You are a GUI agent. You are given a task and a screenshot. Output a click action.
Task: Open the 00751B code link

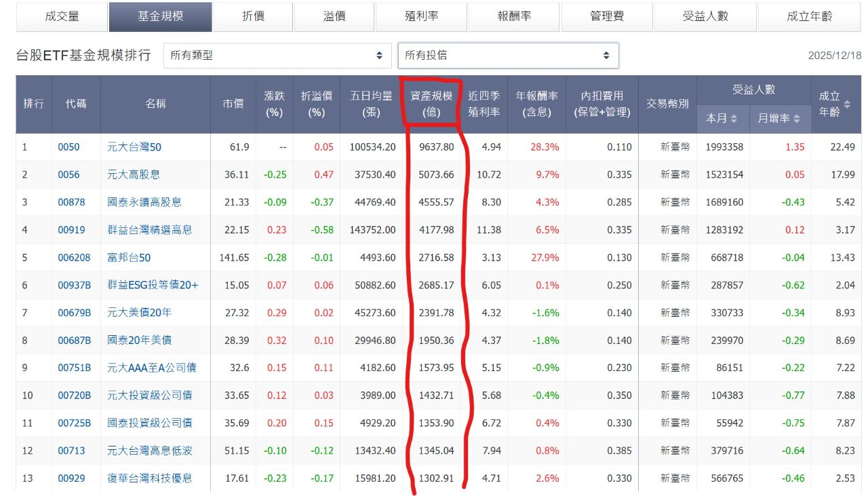(75, 368)
